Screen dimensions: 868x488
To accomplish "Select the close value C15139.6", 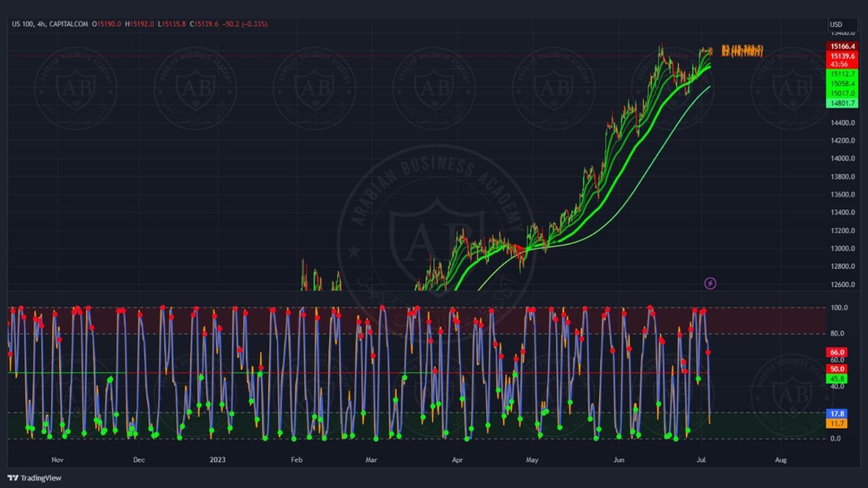I will click(x=204, y=24).
